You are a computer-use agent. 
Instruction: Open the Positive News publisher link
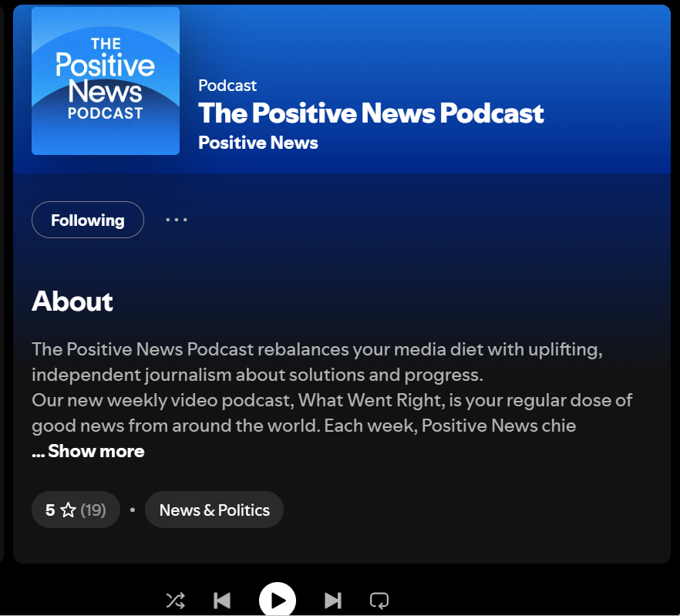tap(258, 143)
